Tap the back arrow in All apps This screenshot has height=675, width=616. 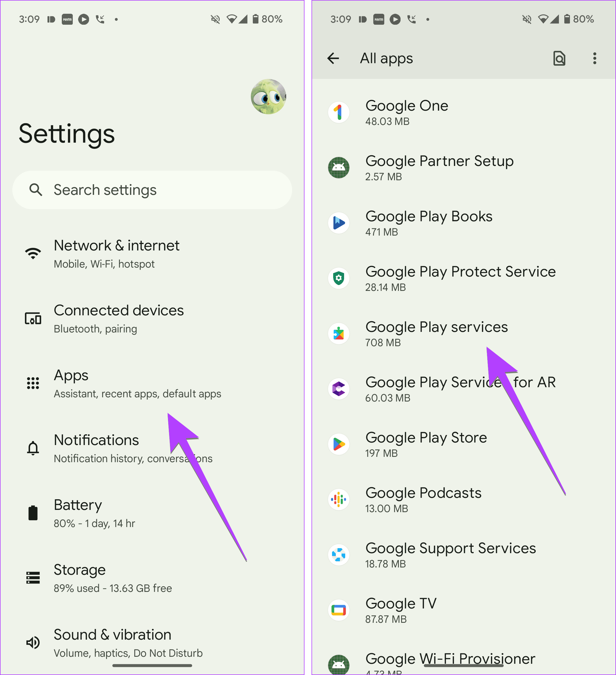[x=333, y=59]
